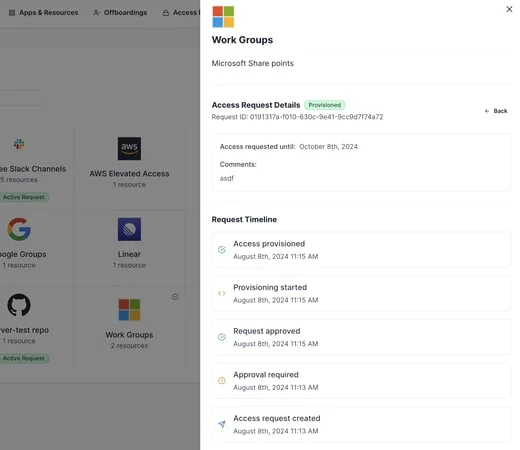
Task: Click the Request approved check icon
Action: [222, 337]
